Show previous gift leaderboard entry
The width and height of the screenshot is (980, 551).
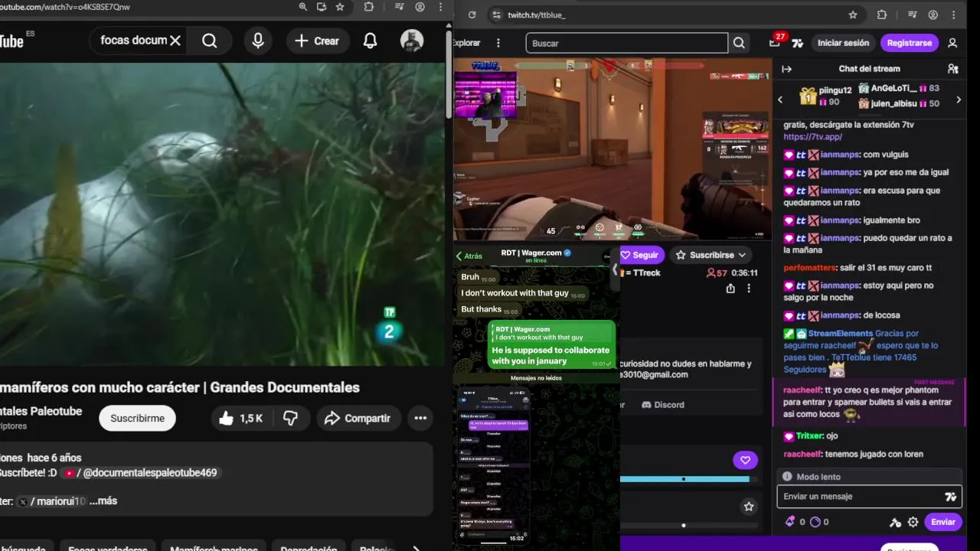(x=780, y=99)
